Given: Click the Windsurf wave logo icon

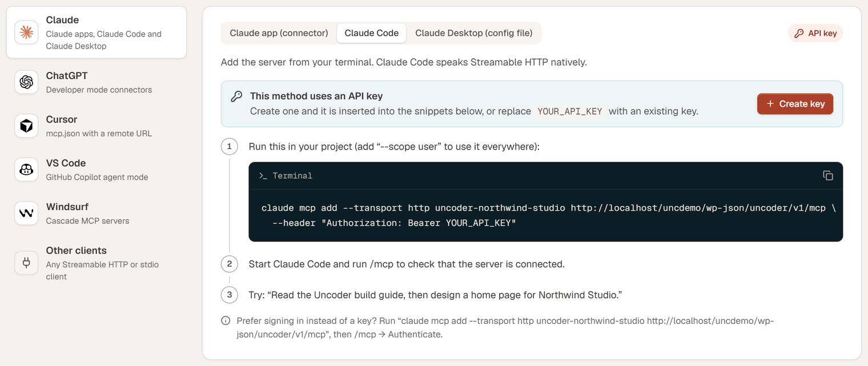Looking at the screenshot, I should 26,213.
